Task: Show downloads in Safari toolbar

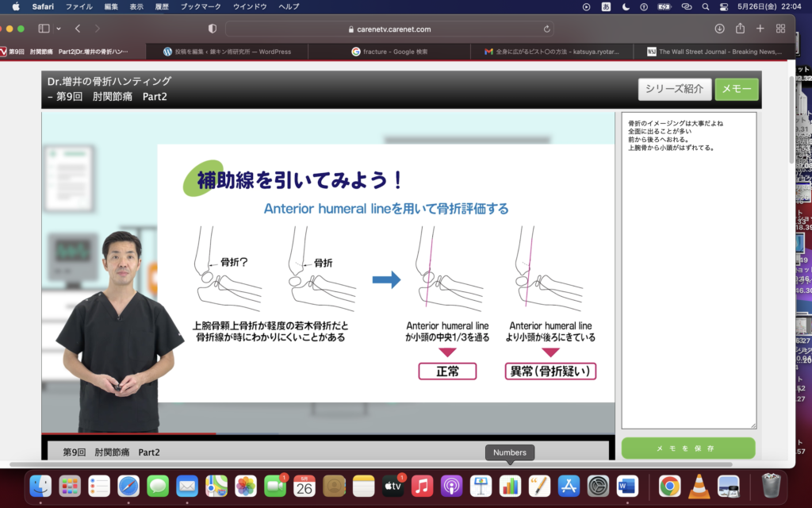Action: 719,29
